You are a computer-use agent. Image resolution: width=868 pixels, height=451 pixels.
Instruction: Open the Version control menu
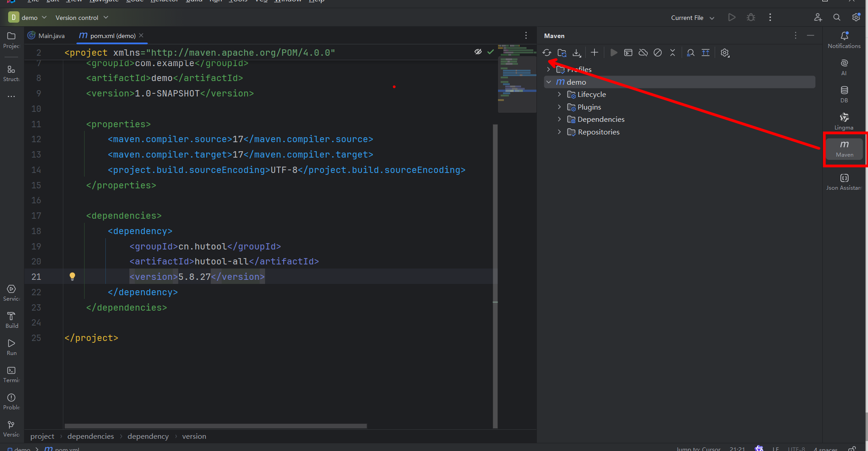pos(81,18)
